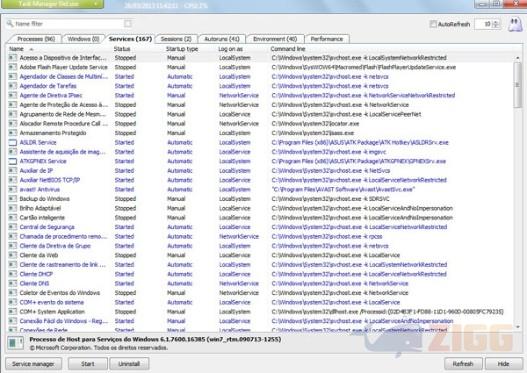Click the Agente de Proteção de Acesso row name
The width and height of the screenshot is (527, 373).
(x=64, y=105)
